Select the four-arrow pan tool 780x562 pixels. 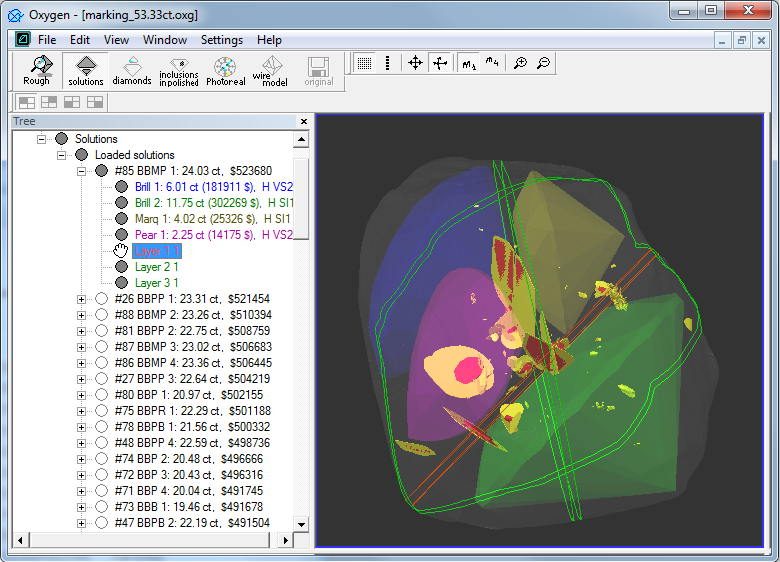coord(416,63)
